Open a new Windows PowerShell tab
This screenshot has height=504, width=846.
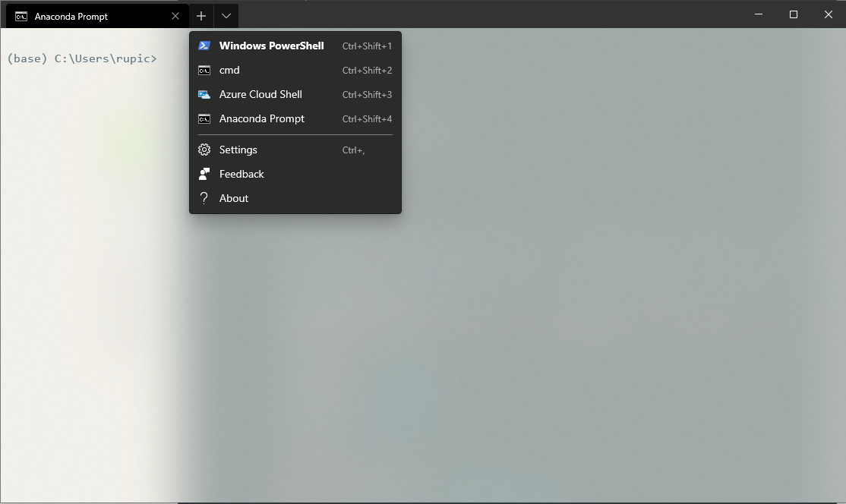click(295, 46)
